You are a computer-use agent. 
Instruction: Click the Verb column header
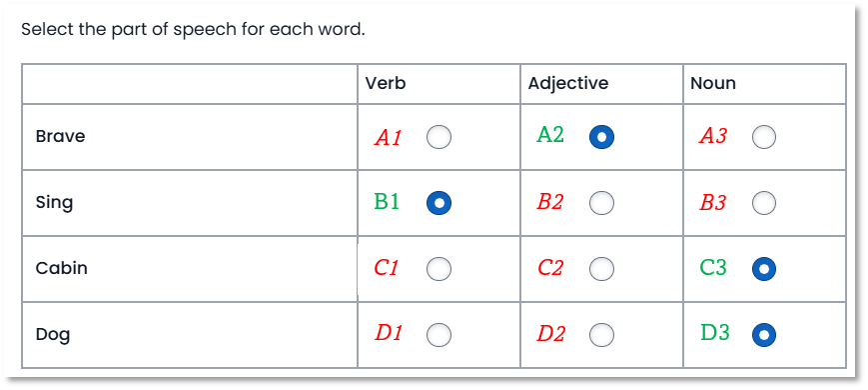pos(386,84)
